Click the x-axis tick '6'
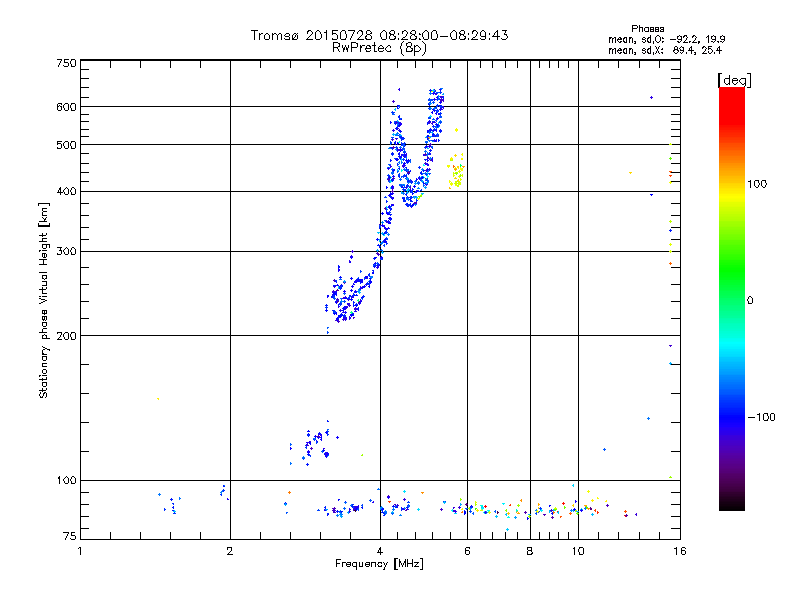The height and width of the screenshot is (600, 800). tap(467, 551)
